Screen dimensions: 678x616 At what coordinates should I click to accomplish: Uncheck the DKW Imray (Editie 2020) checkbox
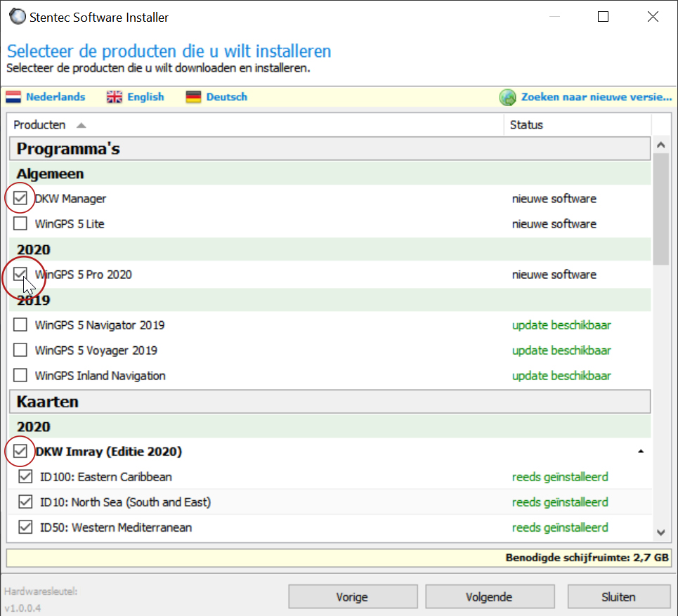[20, 452]
